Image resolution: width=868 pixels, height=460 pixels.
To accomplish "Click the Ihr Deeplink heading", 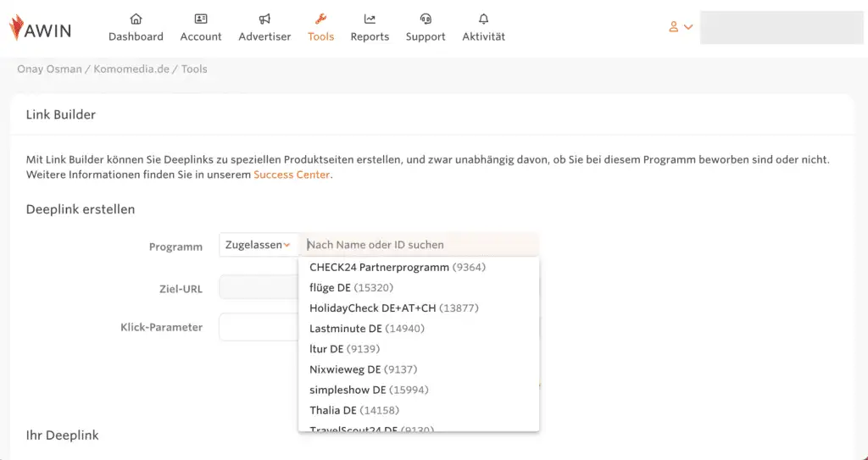I will pyautogui.click(x=63, y=435).
